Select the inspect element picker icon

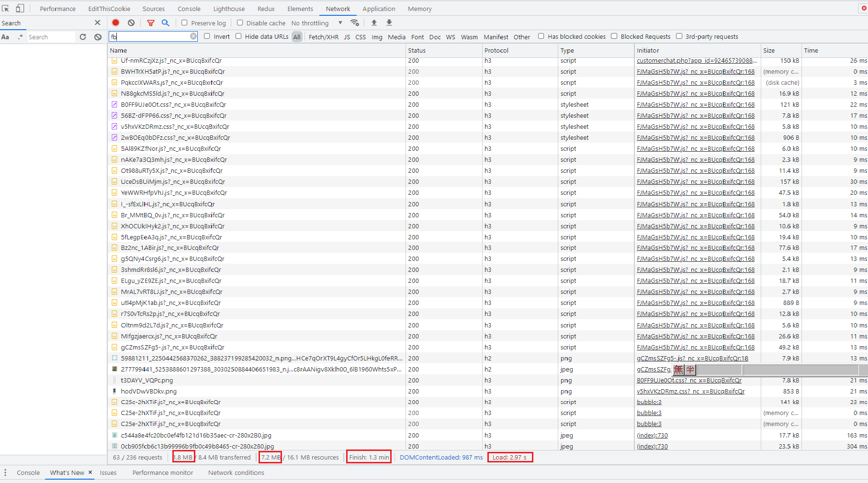click(6, 9)
